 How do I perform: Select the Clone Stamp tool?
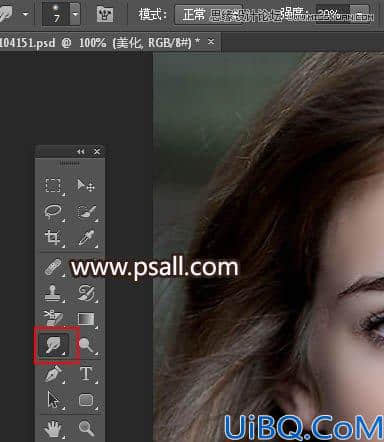click(53, 293)
